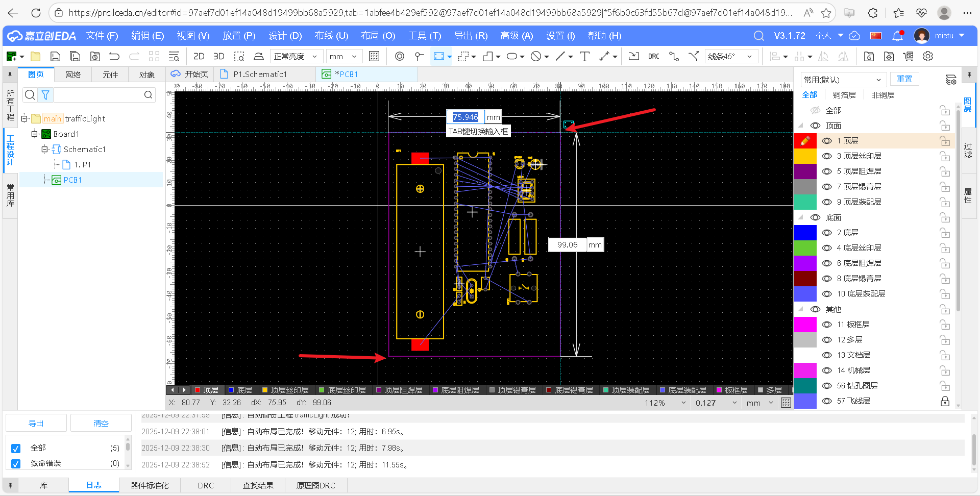Toggle the snap grid icon in status bar
Screen dimensions: 980x496
point(786,403)
